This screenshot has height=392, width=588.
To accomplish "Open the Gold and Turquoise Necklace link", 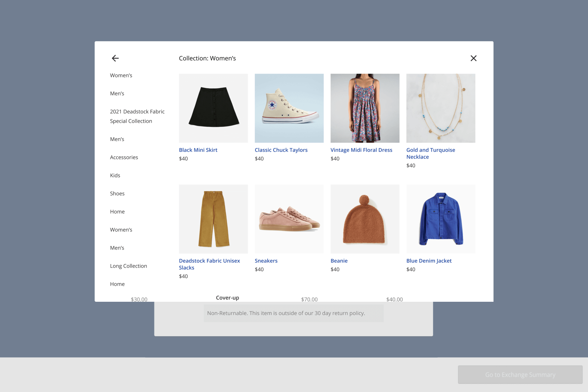I will 431,153.
